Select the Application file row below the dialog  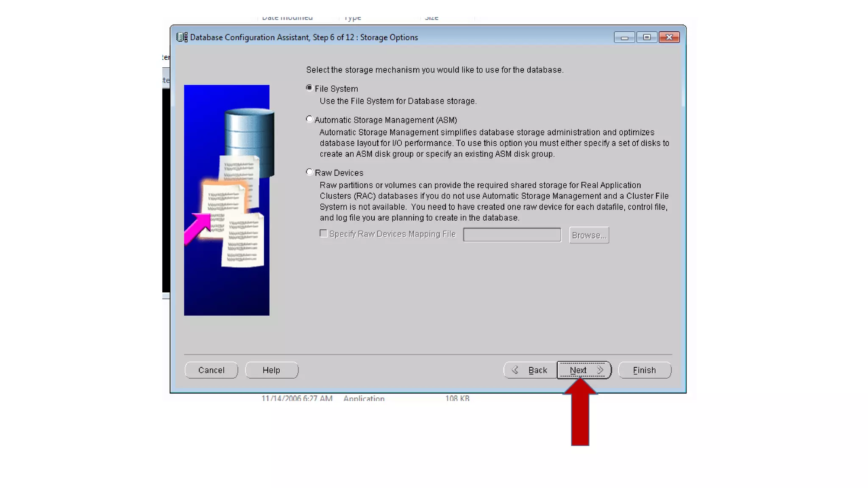pyautogui.click(x=364, y=398)
